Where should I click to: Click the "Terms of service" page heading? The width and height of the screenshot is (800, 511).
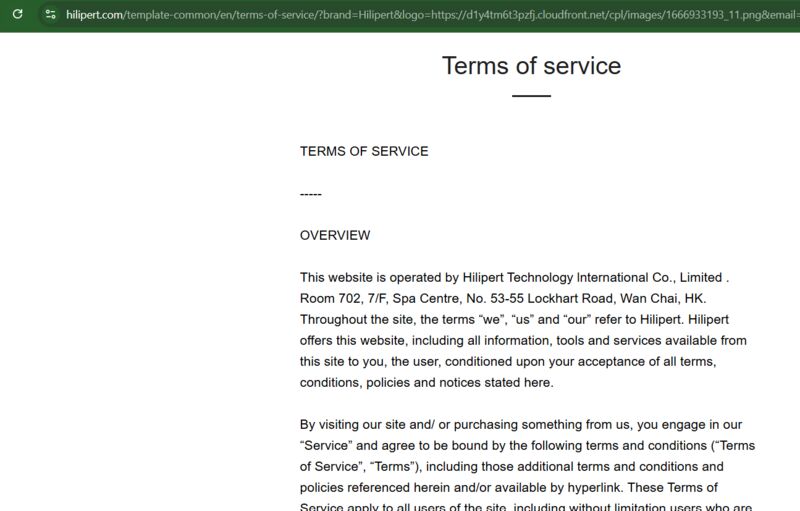click(x=531, y=66)
